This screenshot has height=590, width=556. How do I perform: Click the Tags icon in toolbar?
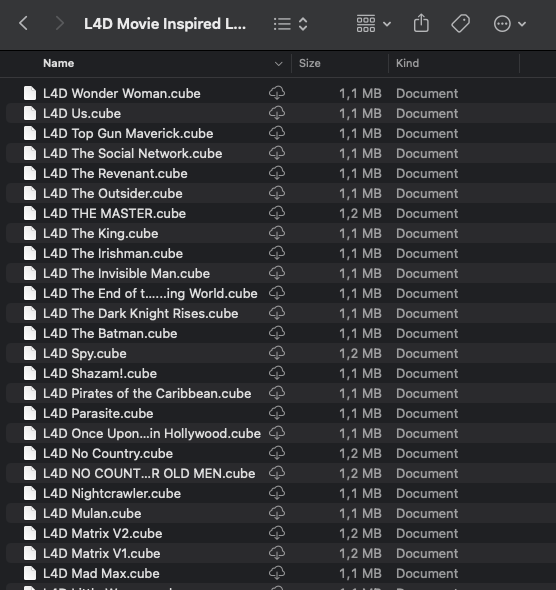[460, 24]
